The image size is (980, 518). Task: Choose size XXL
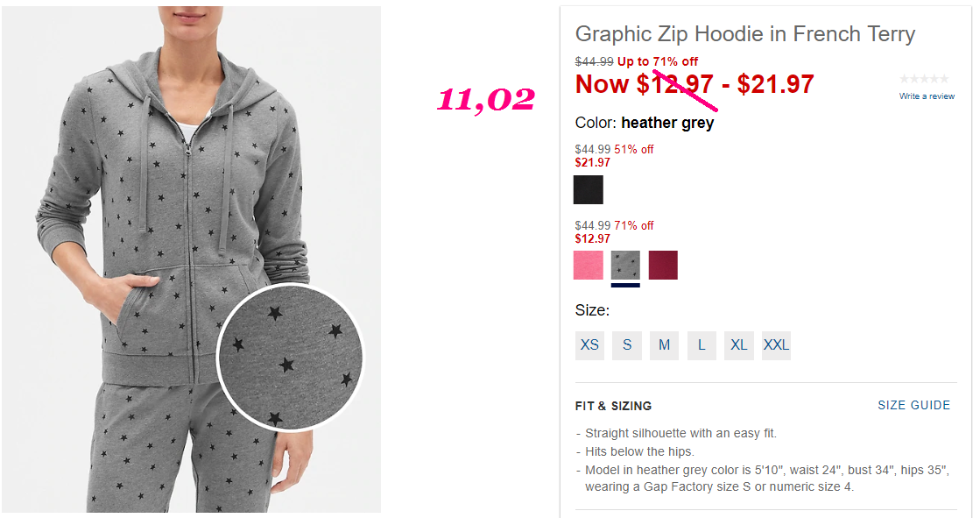tap(776, 345)
